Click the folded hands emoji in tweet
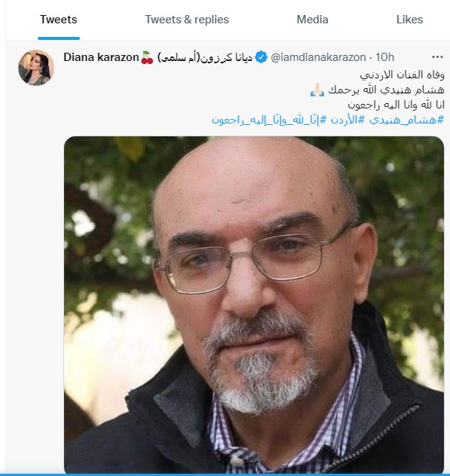Image resolution: width=450 pixels, height=476 pixels. pyautogui.click(x=317, y=90)
